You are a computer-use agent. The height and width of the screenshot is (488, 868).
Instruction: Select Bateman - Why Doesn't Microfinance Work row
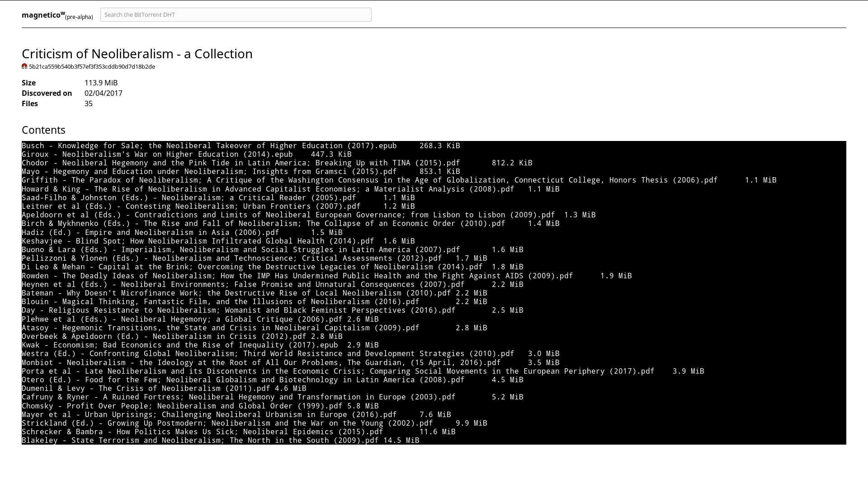click(x=255, y=293)
